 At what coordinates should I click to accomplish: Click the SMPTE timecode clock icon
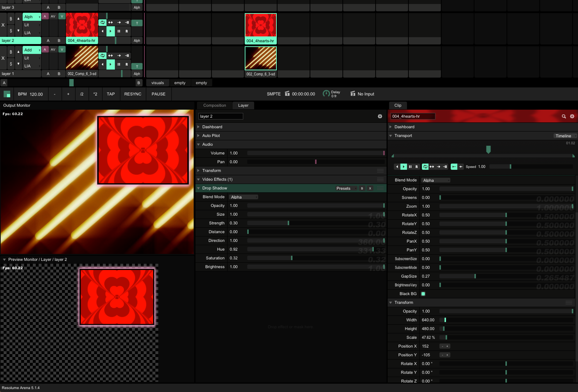287,94
